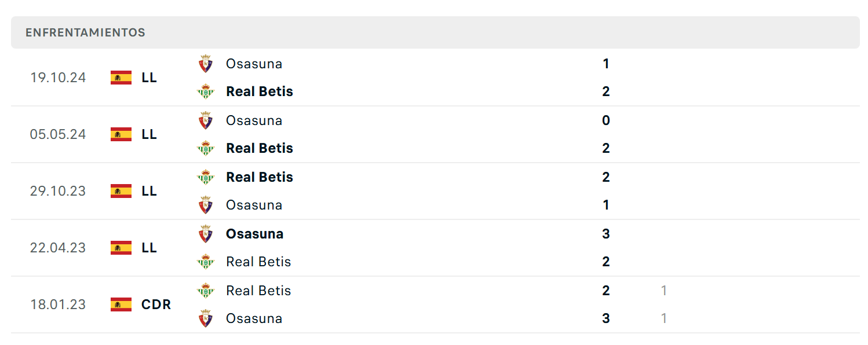Click Osasuna crest in 29.10.23 match
Image resolution: width=868 pixels, height=345 pixels.
205,205
